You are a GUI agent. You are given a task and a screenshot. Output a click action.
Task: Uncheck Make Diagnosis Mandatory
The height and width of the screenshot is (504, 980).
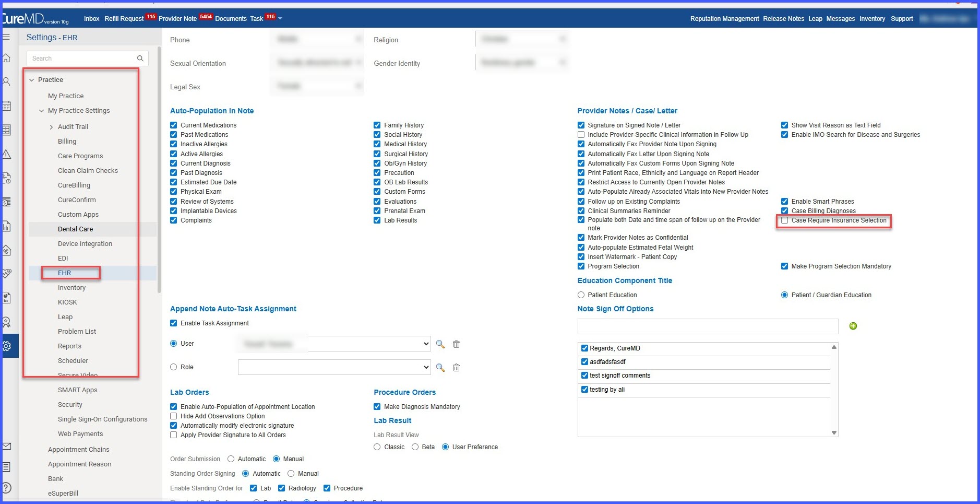pyautogui.click(x=377, y=407)
